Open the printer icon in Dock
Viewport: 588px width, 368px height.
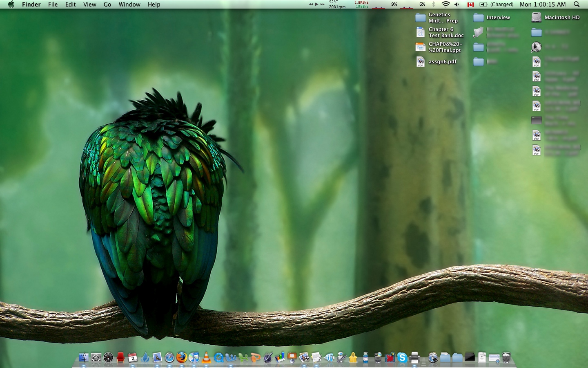coord(414,357)
